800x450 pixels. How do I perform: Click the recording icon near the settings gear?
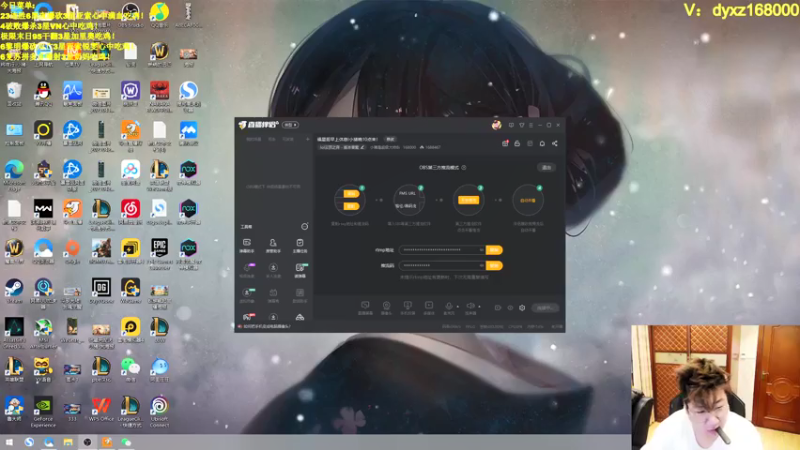click(498, 308)
